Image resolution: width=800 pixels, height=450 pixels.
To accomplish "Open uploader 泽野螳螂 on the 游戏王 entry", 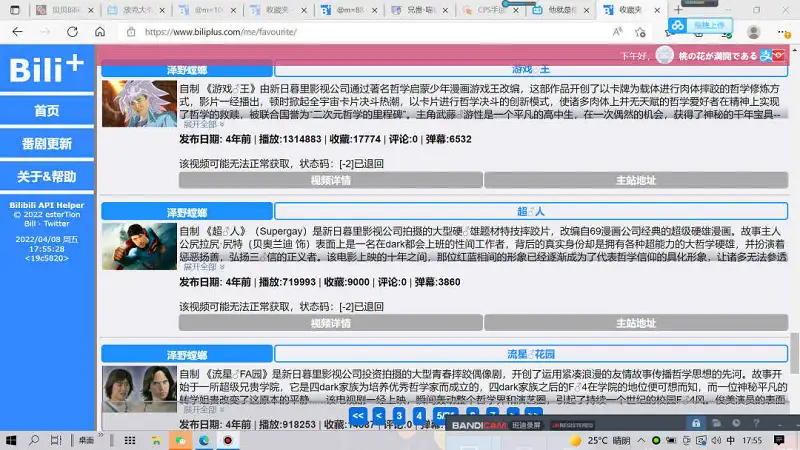I will click(187, 69).
